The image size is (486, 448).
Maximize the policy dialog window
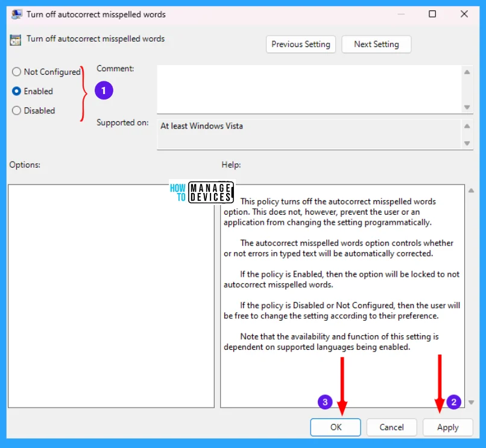point(432,14)
